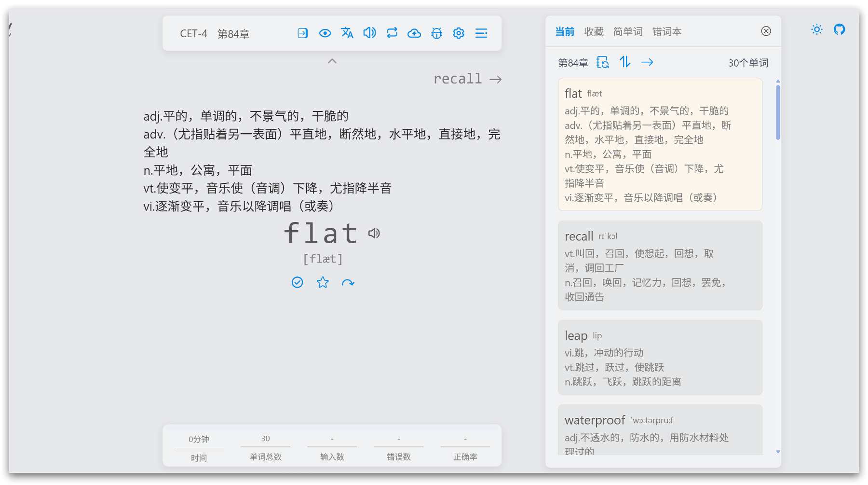868x485 pixels.
Task: Click the repeat loop icon
Action: point(392,33)
